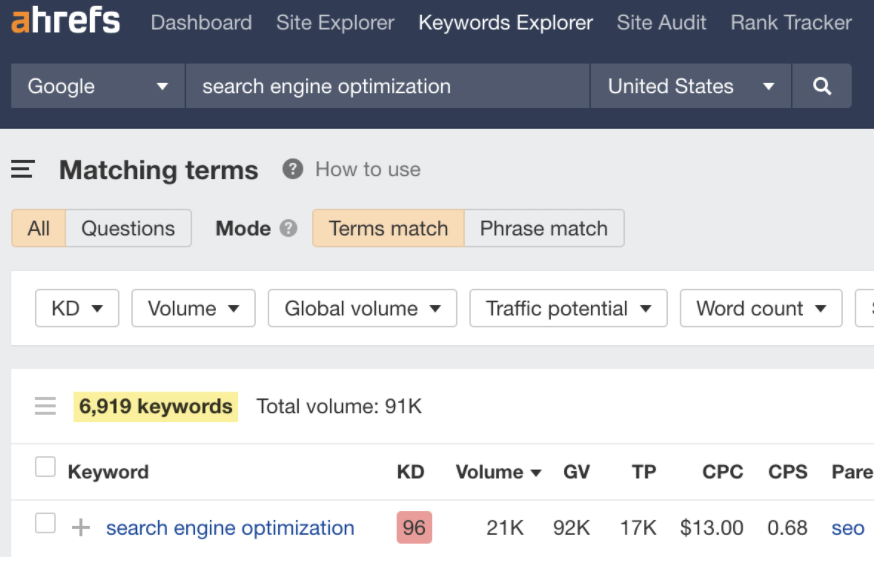Switch to the Questions tab
The image size is (884, 566).
pyautogui.click(x=128, y=228)
